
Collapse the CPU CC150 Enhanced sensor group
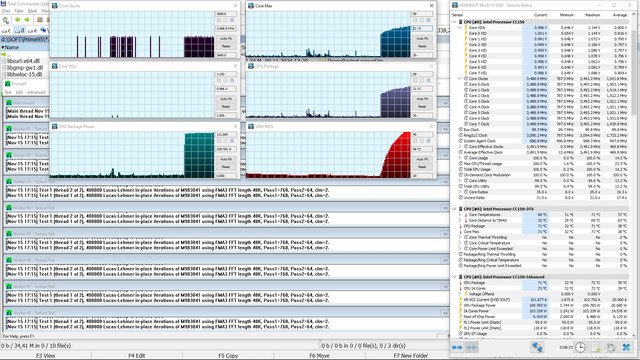point(454,277)
